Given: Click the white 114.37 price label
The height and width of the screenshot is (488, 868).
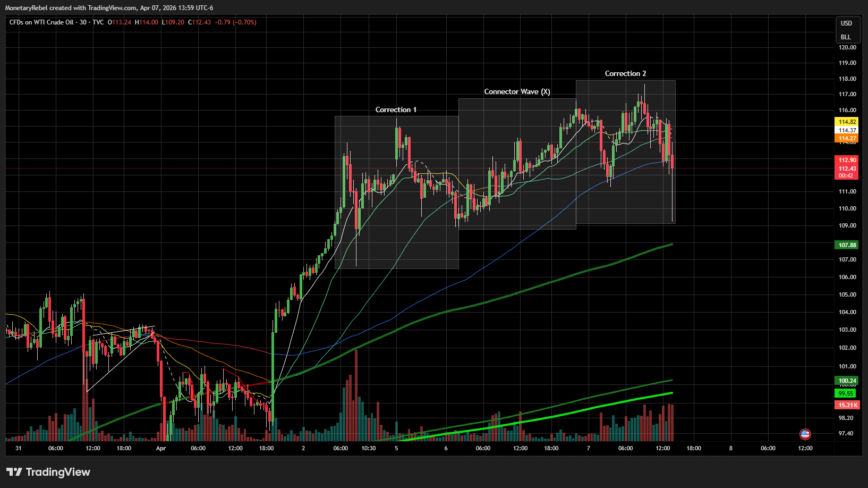Looking at the screenshot, I should click(847, 130).
